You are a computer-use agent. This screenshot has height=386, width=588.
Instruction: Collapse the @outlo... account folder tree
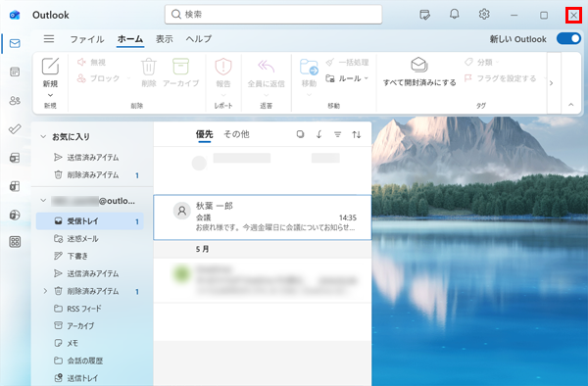point(43,201)
